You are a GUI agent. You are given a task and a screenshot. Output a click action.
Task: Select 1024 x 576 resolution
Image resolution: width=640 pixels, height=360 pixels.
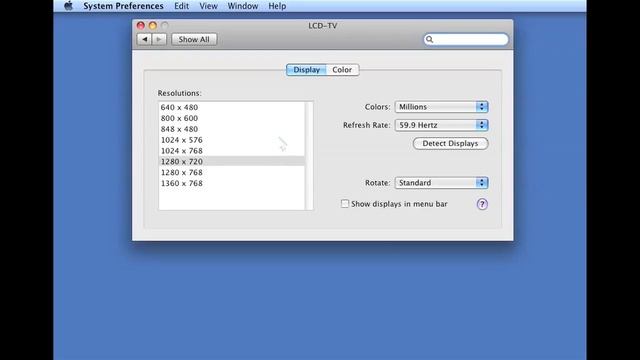pos(231,140)
